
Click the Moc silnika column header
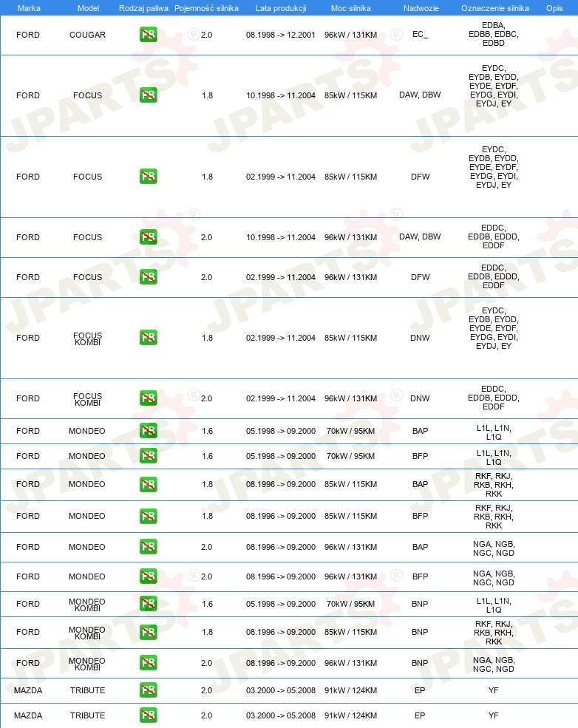point(351,8)
